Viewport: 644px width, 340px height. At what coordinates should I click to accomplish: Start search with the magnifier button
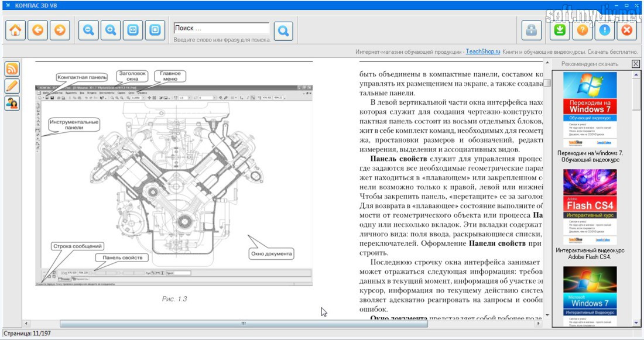[283, 31]
